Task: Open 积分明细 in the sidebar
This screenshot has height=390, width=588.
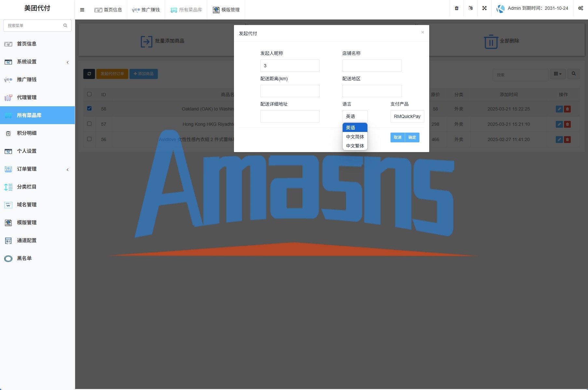Action: [37, 133]
